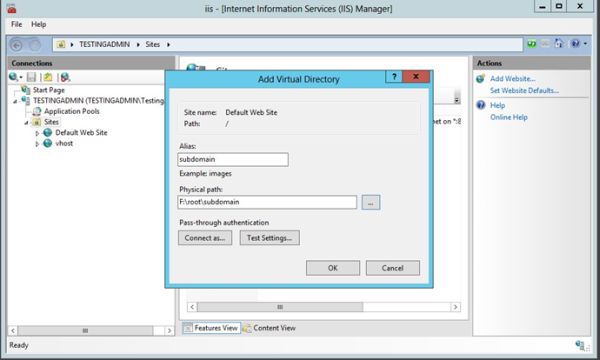Click the blue Help icon in Actions
600x360 pixels.
click(x=481, y=105)
